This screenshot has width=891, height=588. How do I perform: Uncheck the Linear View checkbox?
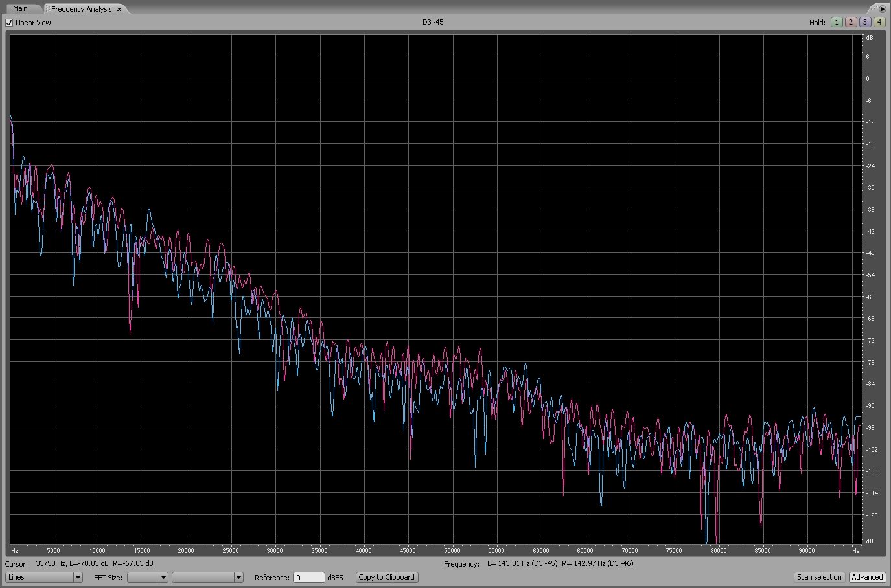tap(9, 23)
